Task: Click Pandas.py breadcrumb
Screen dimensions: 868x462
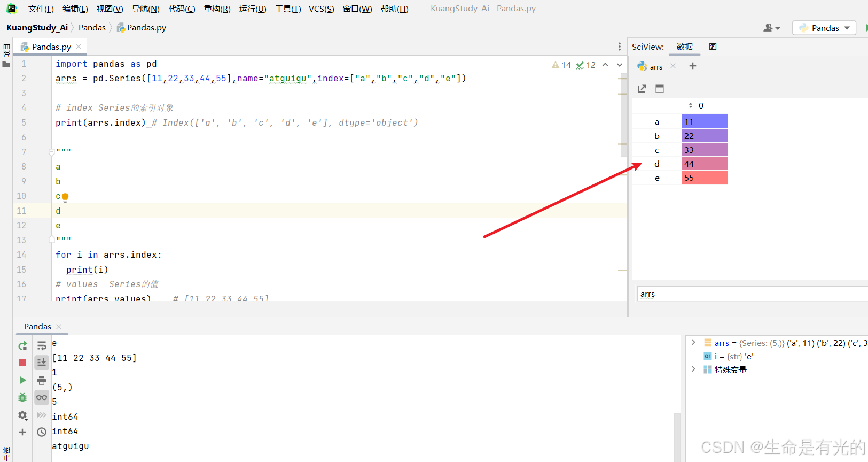Action: [142, 28]
